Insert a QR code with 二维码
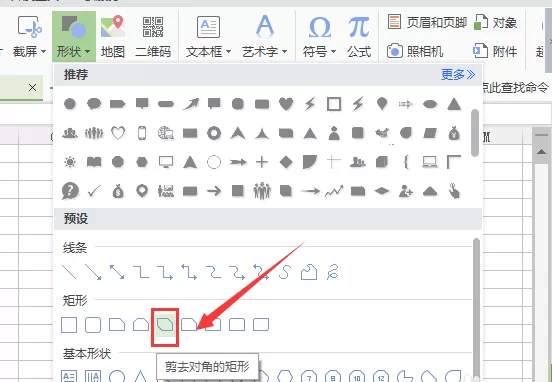Screen dimensions: 552x382 pos(153,36)
